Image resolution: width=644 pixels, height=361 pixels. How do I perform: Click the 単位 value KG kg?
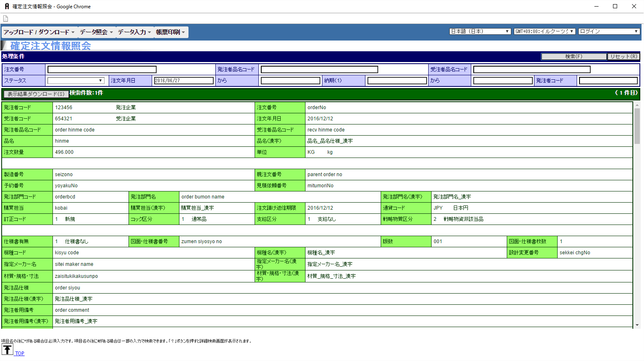tap(320, 152)
